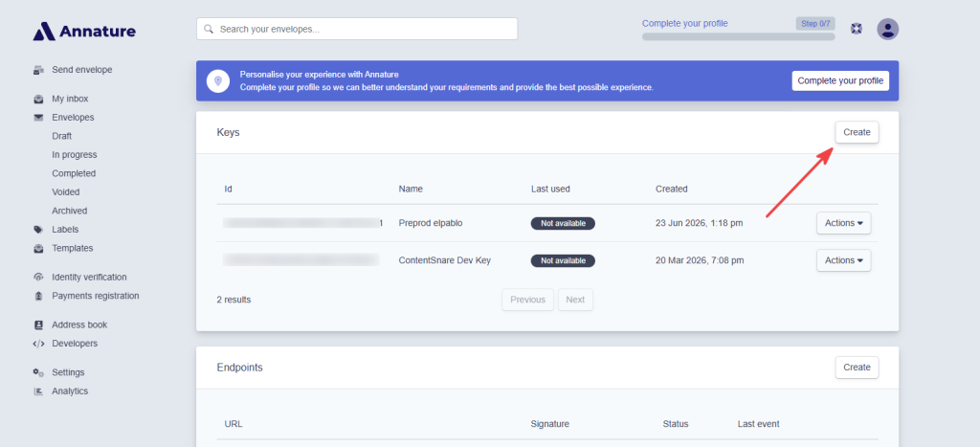The image size is (980, 447).
Task: Open Address book page
Action: pos(79,325)
